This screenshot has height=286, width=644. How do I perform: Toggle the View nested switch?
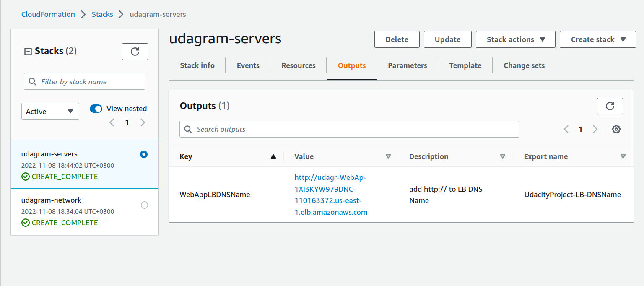96,109
